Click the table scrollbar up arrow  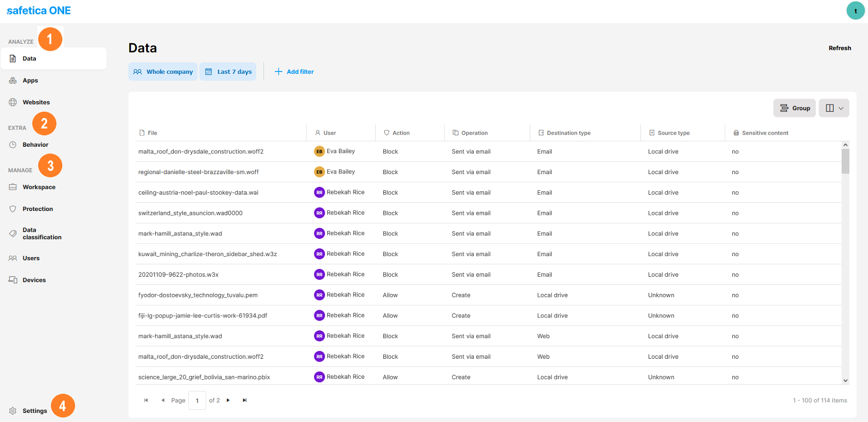coord(845,145)
